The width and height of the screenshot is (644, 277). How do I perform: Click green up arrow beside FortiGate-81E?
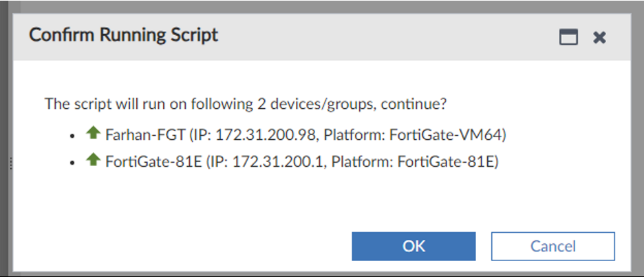[x=94, y=161]
